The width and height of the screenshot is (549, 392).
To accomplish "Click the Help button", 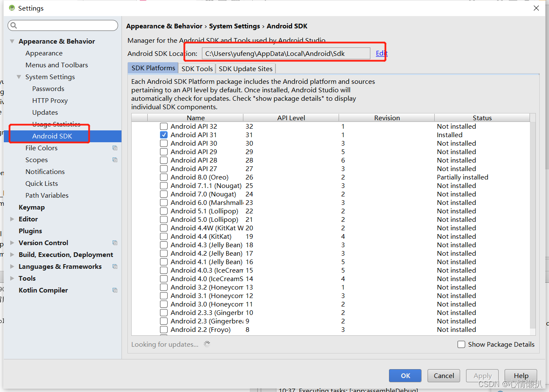I will point(521,375).
